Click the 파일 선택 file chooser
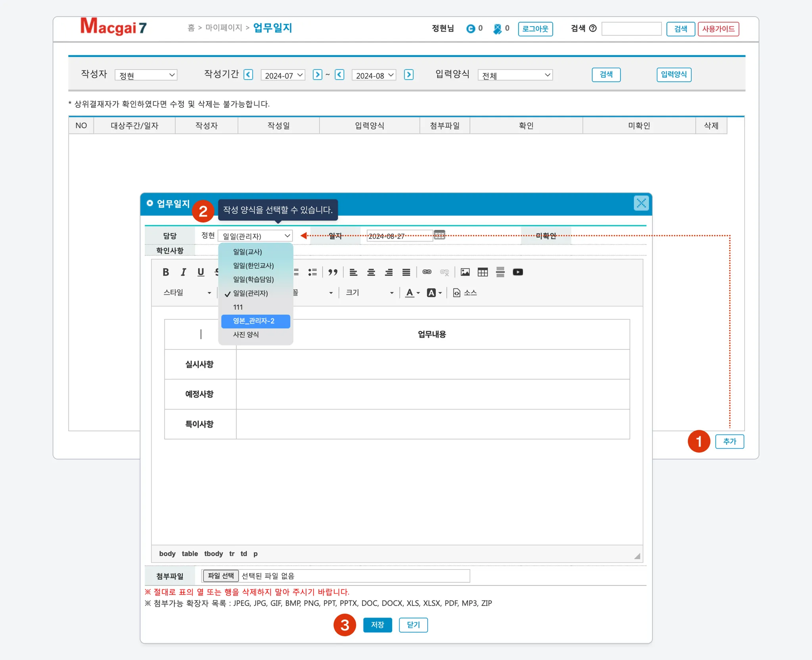 221,576
